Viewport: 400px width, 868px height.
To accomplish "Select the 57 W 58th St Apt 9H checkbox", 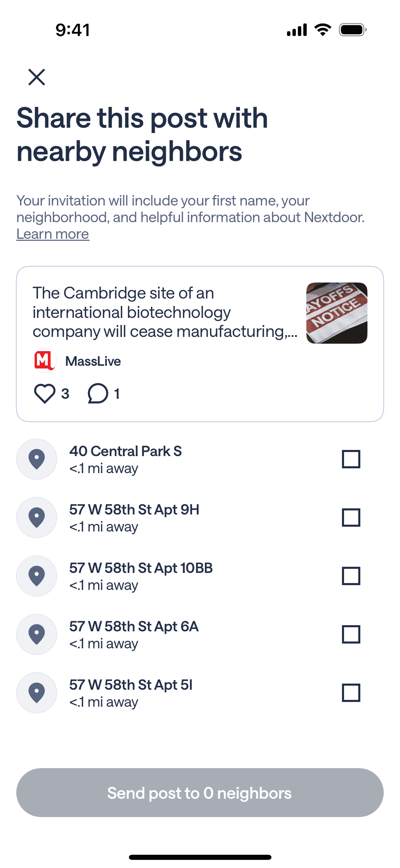I will click(x=351, y=518).
